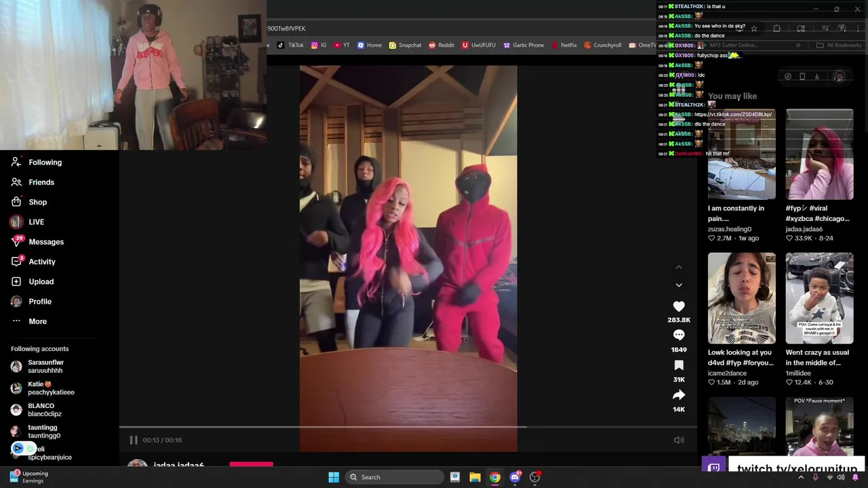
Task: Open the Home bookmark
Action: tap(370, 45)
